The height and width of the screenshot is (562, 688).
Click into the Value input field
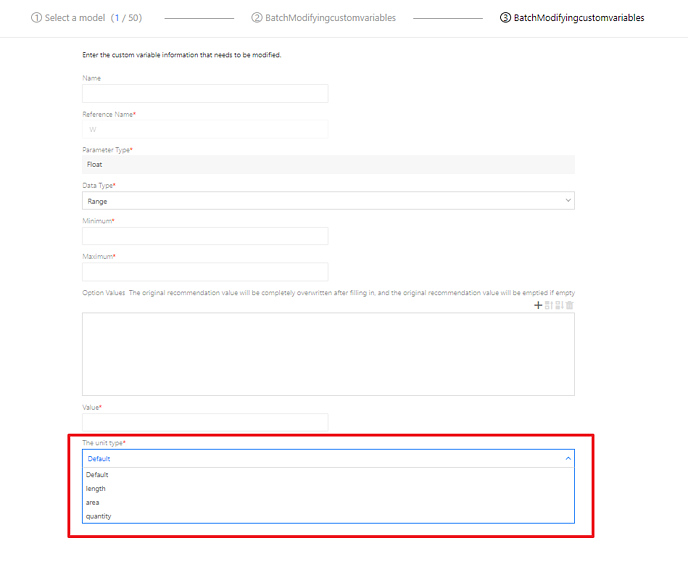coord(205,422)
